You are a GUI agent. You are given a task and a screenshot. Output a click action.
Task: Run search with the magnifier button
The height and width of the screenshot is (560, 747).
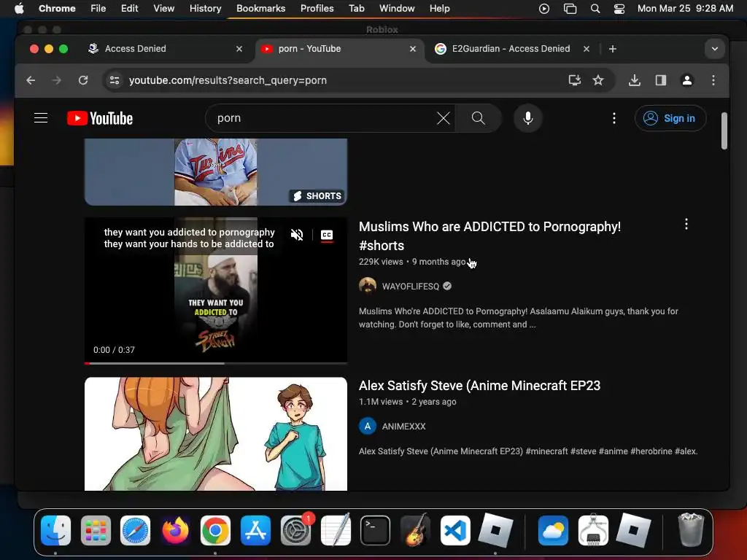pos(479,118)
